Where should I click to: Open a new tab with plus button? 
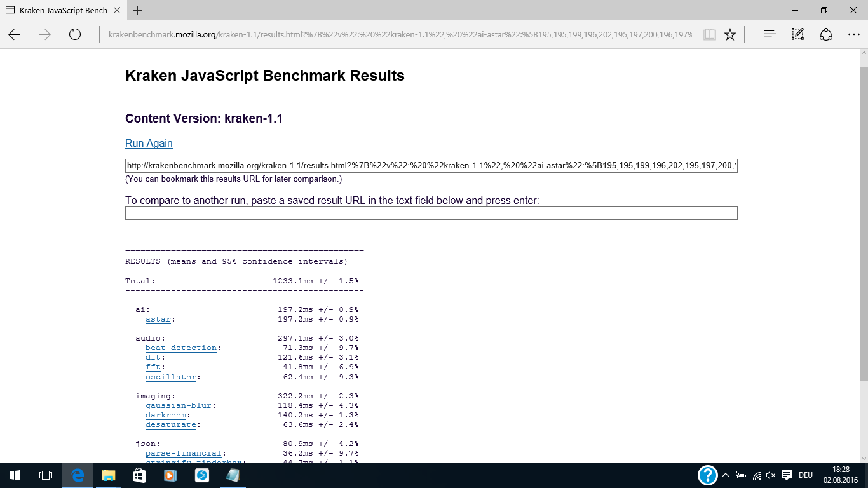pos(138,10)
